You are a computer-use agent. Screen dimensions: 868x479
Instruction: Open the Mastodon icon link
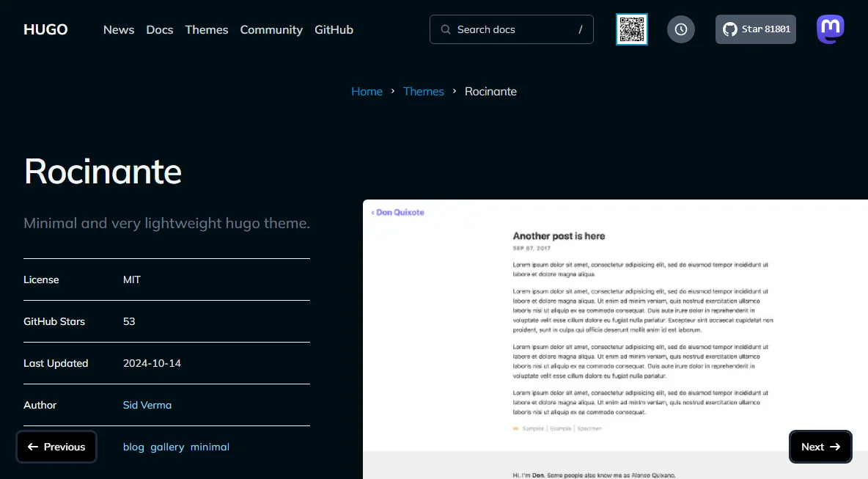831,29
